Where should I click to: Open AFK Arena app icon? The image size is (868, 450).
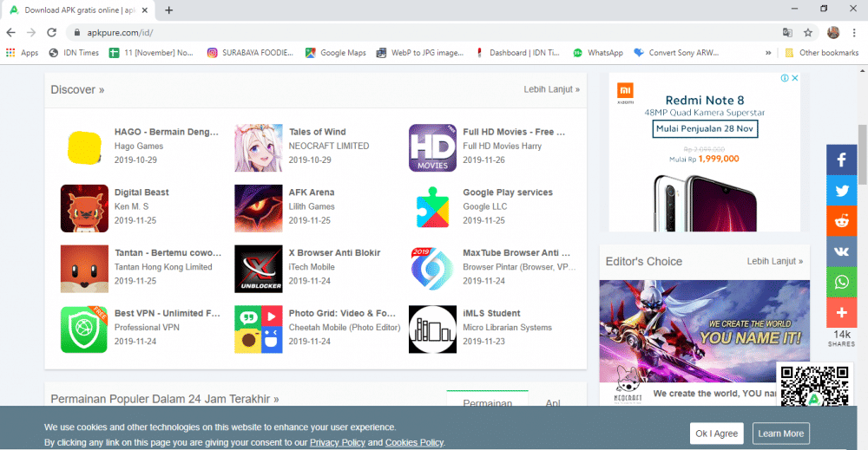pos(258,208)
